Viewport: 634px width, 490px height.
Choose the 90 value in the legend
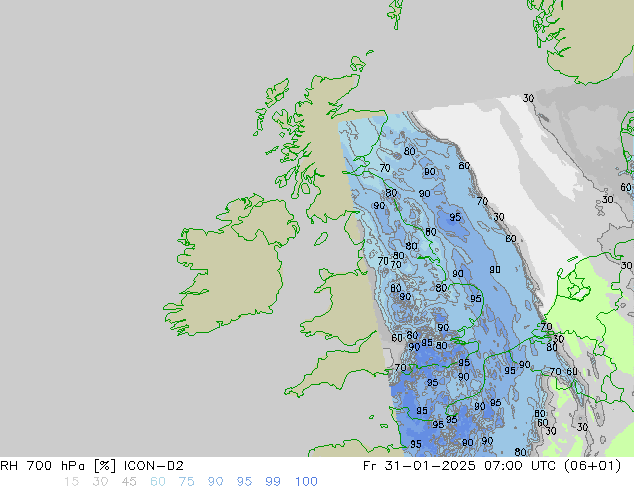215,482
